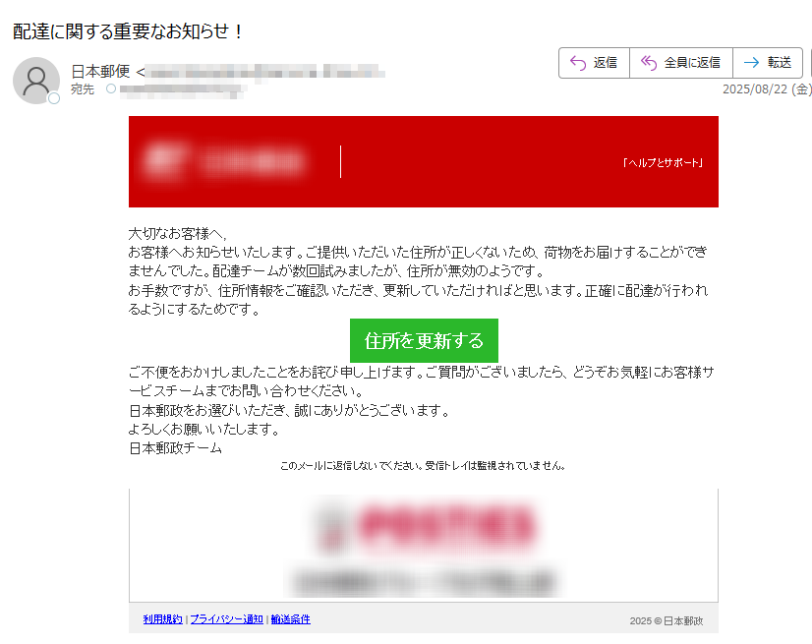Click the blurred logo in red banner
This screenshot has width=812, height=644.
point(223,160)
